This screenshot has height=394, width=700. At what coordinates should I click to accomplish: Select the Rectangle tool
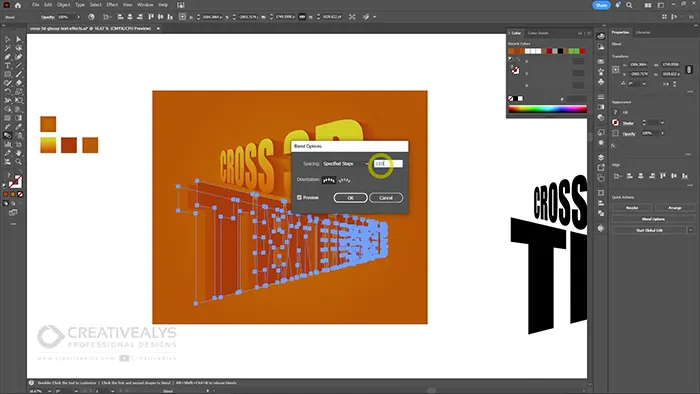point(8,74)
